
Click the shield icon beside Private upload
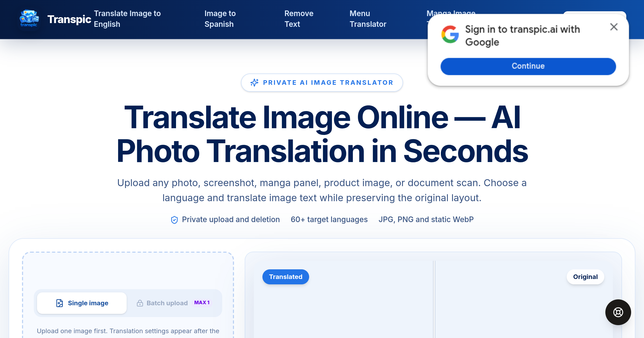coord(174,220)
